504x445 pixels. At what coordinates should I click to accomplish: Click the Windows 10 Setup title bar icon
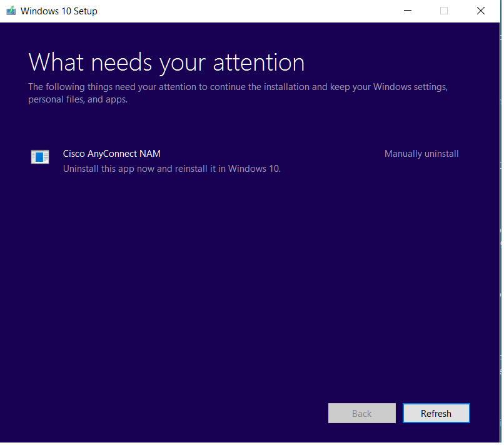pyautogui.click(x=11, y=11)
